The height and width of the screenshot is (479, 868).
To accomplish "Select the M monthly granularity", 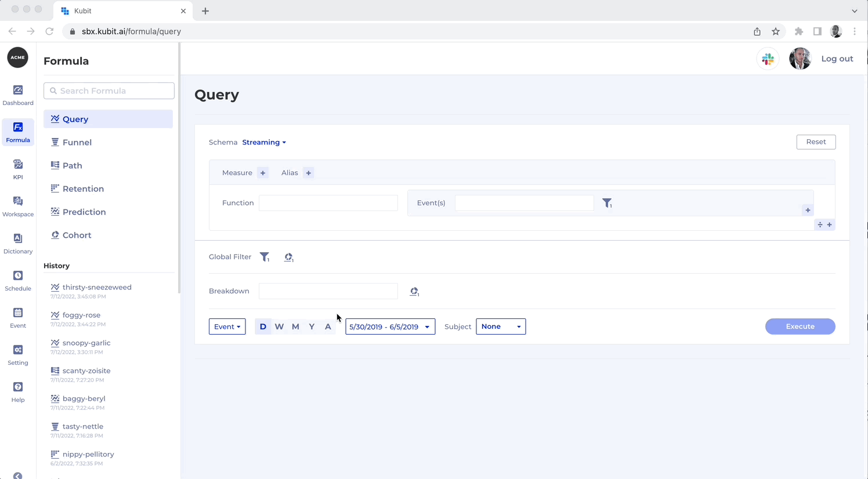I will tap(295, 326).
